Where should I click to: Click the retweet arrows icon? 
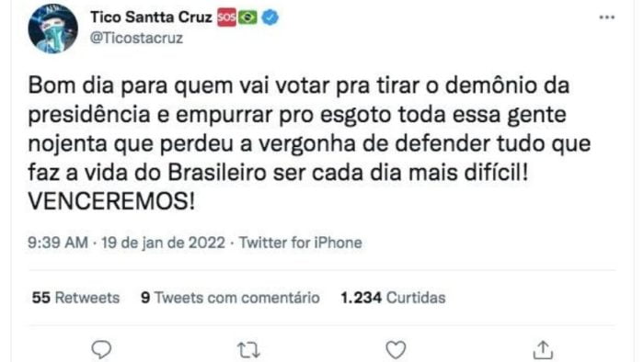click(248, 350)
